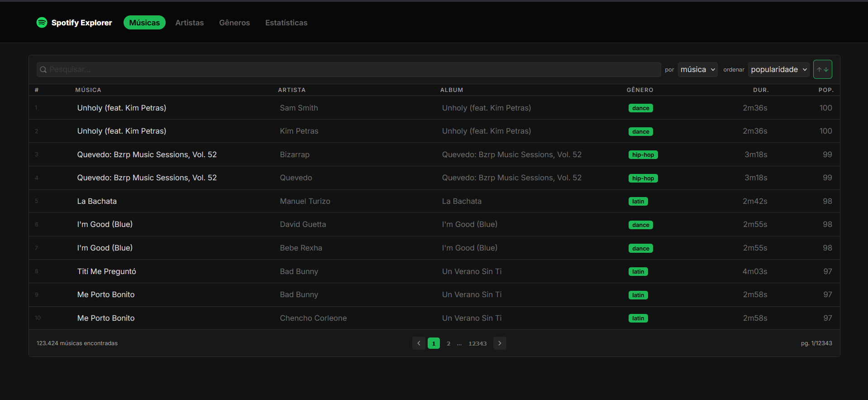Image resolution: width=868 pixels, height=400 pixels.
Task: Open song La Bachata in música column
Action: (x=97, y=201)
